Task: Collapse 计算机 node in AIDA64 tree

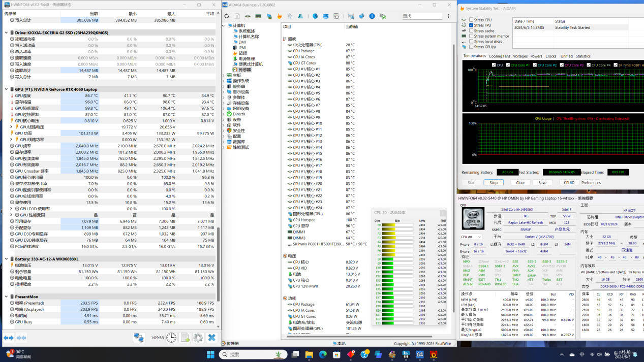Action: [x=224, y=25]
